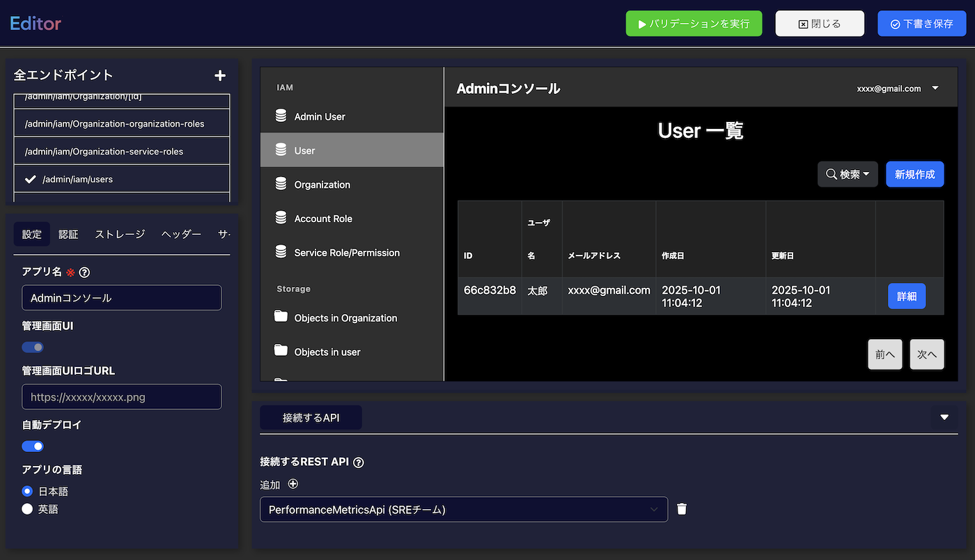975x560 pixels.
Task: Click the plus icon to add endpoint
Action: tap(220, 76)
